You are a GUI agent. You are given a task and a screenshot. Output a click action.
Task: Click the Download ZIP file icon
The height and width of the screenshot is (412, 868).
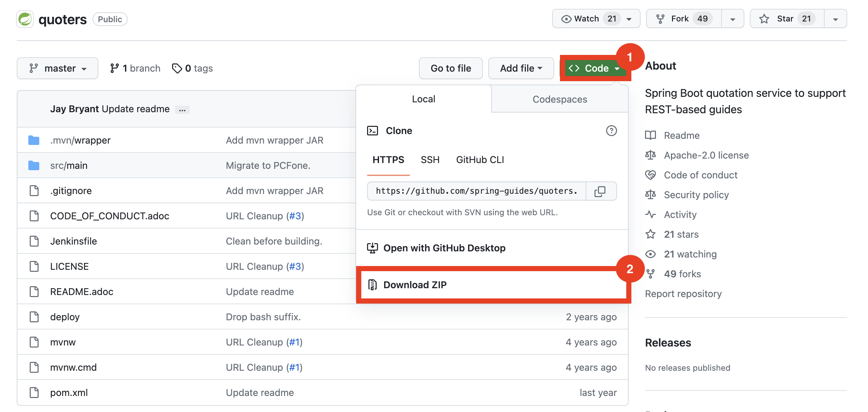[x=372, y=284]
